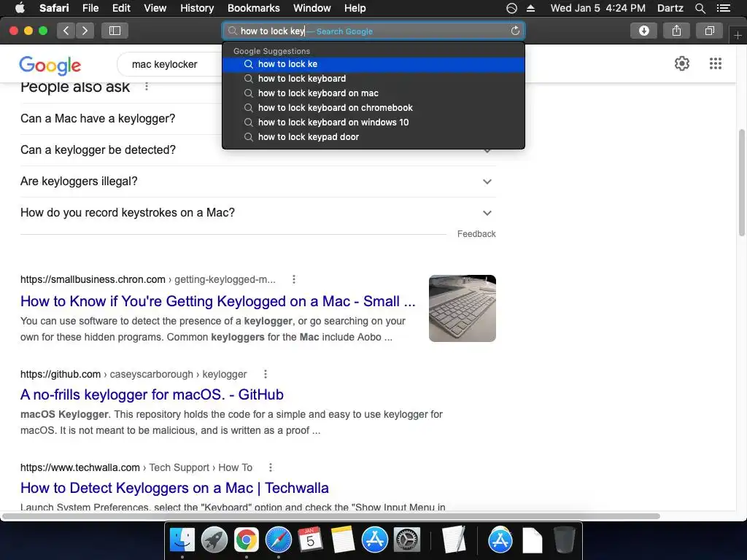Select the highlighted 'how to lock ke' suggestion
Screen dimensions: 747x560
tap(373, 64)
